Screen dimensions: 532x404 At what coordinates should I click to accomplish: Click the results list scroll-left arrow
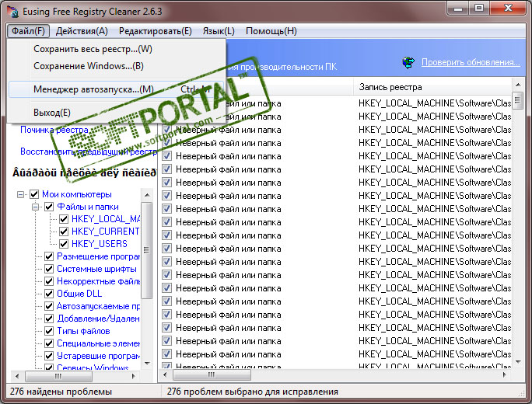165,374
